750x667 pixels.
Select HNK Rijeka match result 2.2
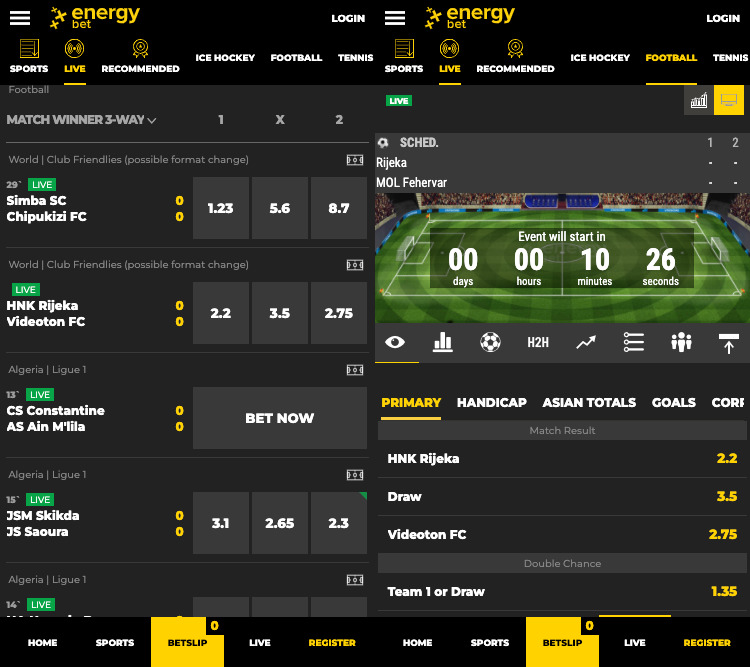tap(562, 458)
